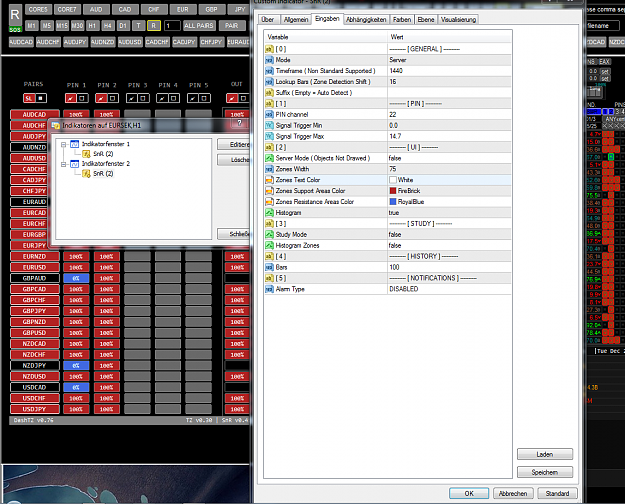Image resolution: width=625 pixels, height=504 pixels.
Task: Open the Histogram true value dropdown
Action: [449, 213]
